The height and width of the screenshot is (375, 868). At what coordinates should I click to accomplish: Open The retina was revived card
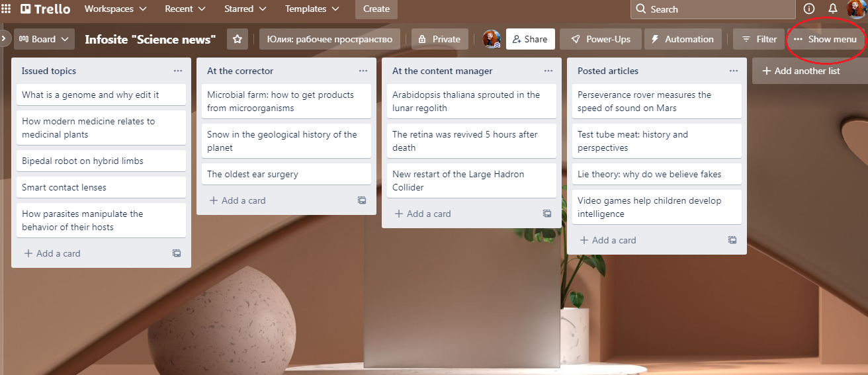pyautogui.click(x=472, y=141)
